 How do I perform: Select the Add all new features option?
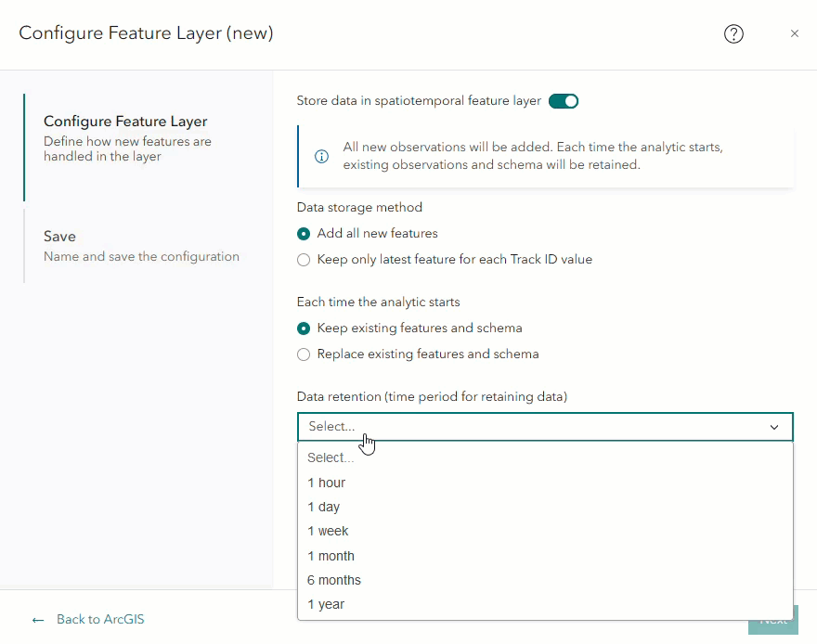304,234
